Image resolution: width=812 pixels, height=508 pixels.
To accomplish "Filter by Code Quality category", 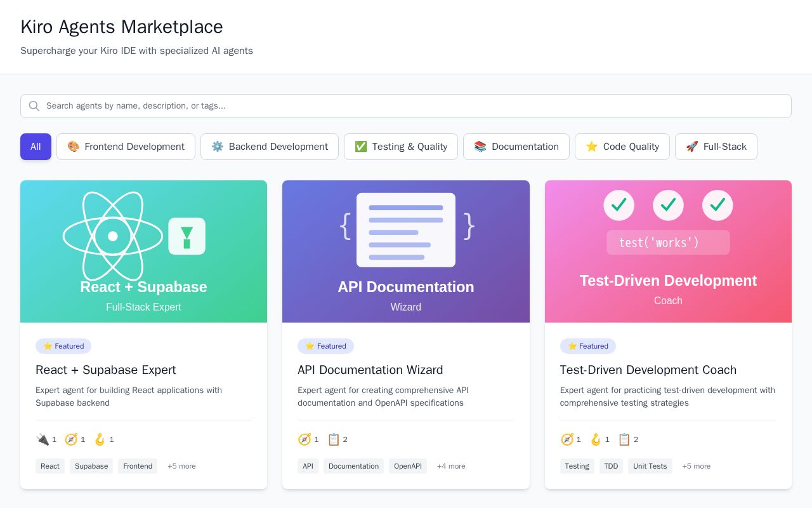I will pos(622,147).
